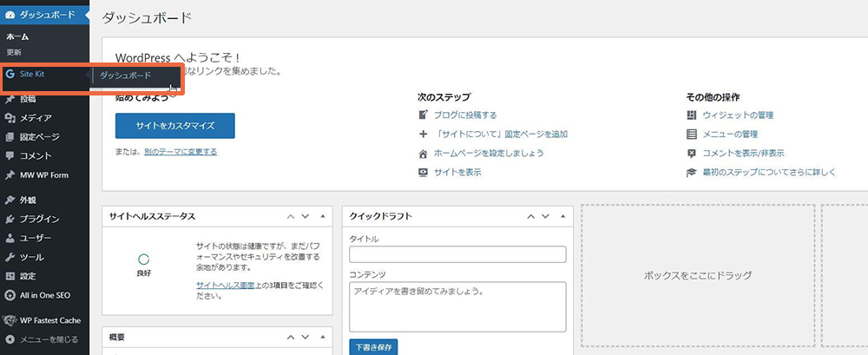868x355 pixels.
Task: Click the plus icon beside 固定ページを追加
Action: click(x=424, y=134)
